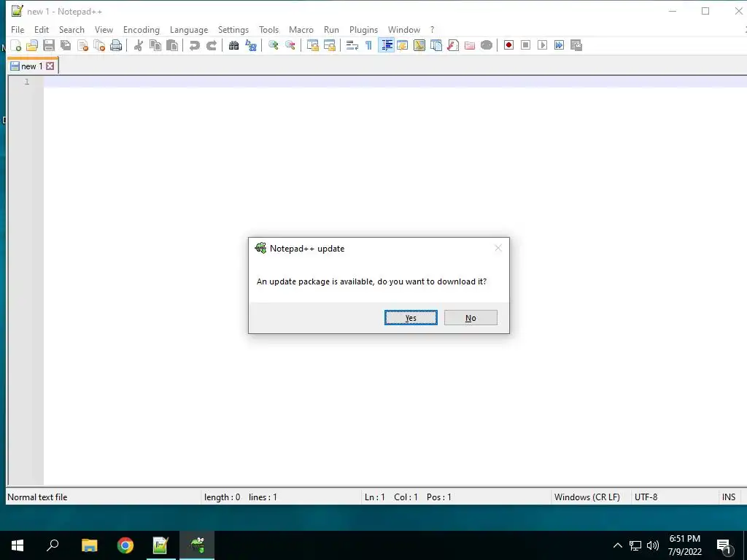
Task: Click the Paste toolbar icon
Action: [172, 45]
